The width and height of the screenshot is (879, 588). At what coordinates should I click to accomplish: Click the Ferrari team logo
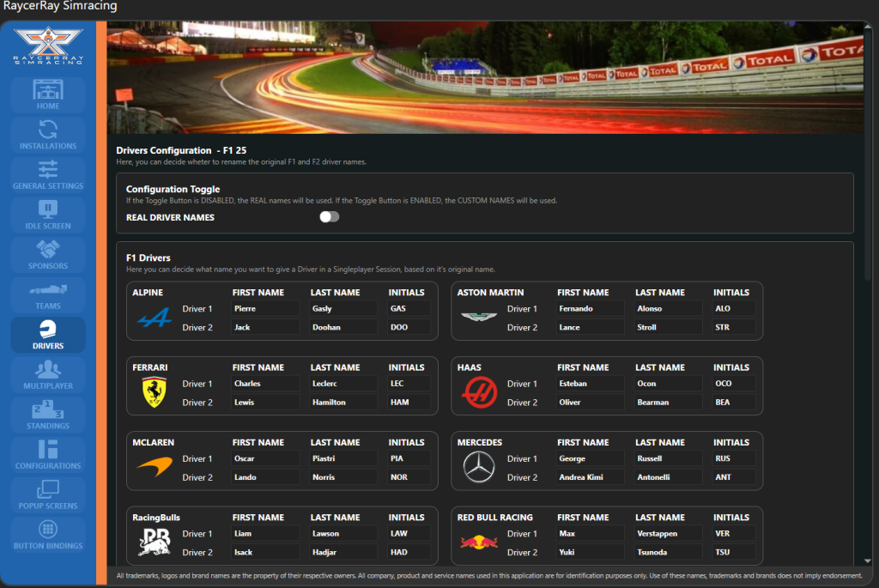click(x=154, y=392)
